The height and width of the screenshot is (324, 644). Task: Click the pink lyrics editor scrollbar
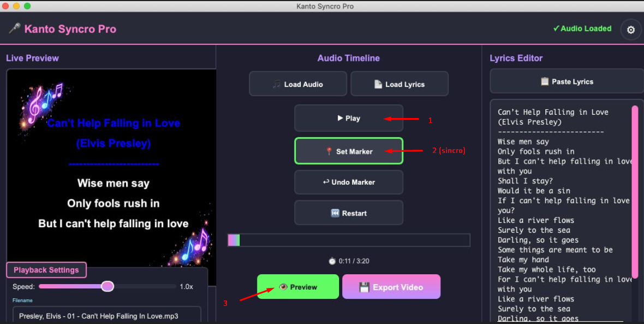click(635, 191)
